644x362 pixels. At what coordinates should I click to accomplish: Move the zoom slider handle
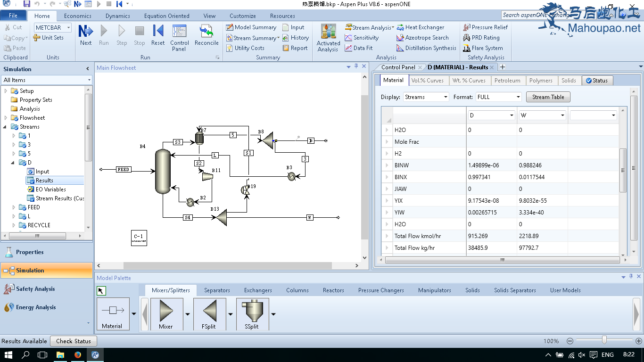604,340
